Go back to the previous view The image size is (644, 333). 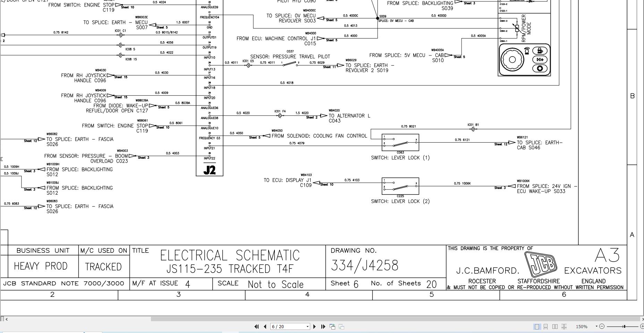point(332,326)
